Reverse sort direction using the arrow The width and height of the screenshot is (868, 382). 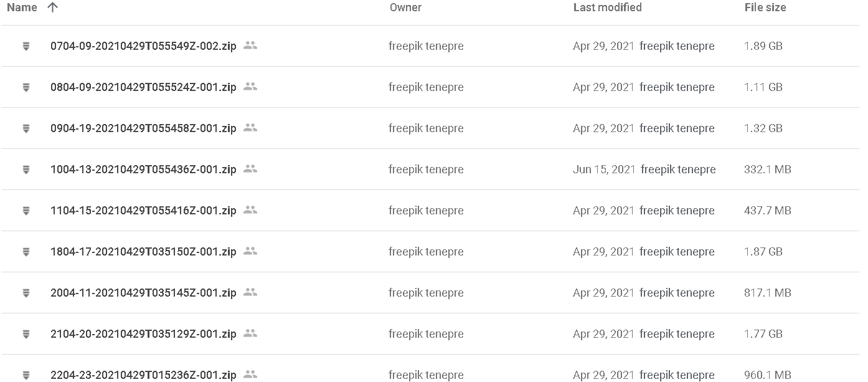click(x=53, y=7)
